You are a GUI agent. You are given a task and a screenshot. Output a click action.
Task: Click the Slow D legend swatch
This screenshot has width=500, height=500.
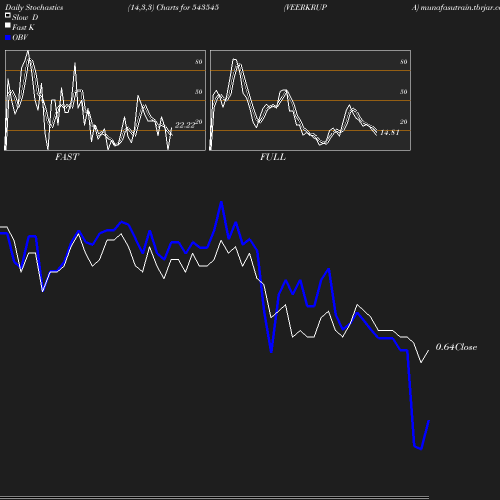8,15
